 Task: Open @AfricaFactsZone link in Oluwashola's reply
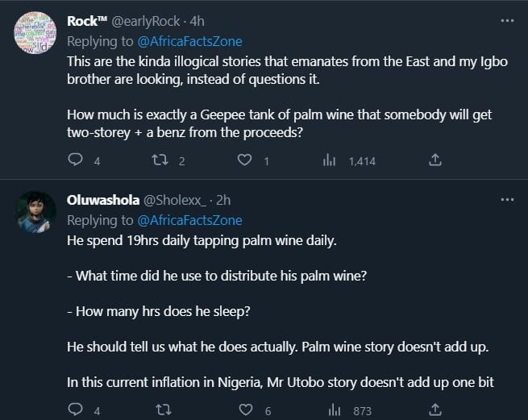[x=190, y=220]
